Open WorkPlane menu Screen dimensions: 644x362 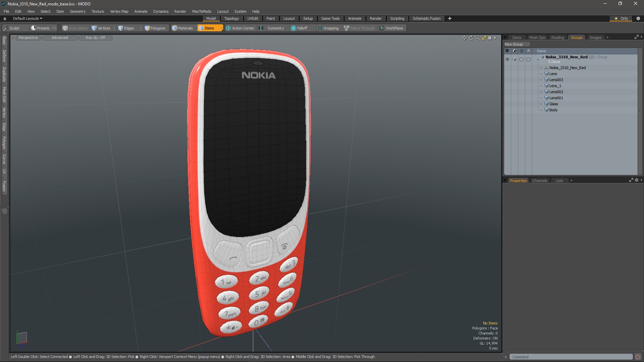pyautogui.click(x=391, y=28)
